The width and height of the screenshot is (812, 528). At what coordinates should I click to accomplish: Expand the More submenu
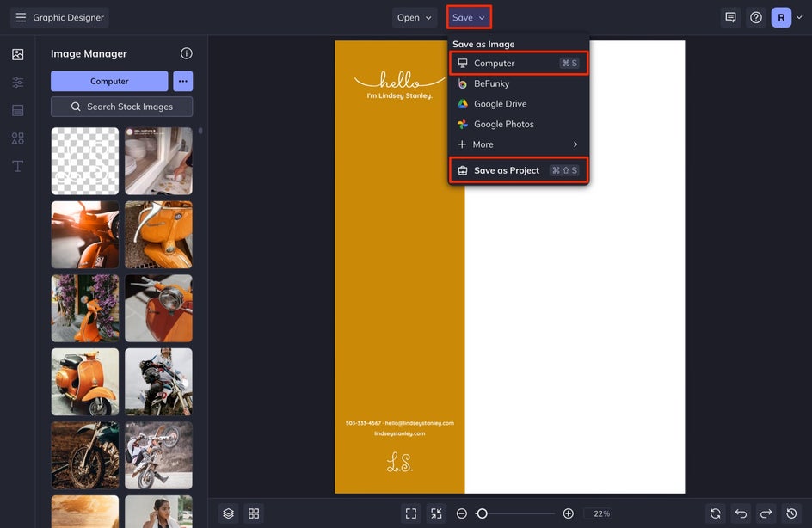click(518, 144)
